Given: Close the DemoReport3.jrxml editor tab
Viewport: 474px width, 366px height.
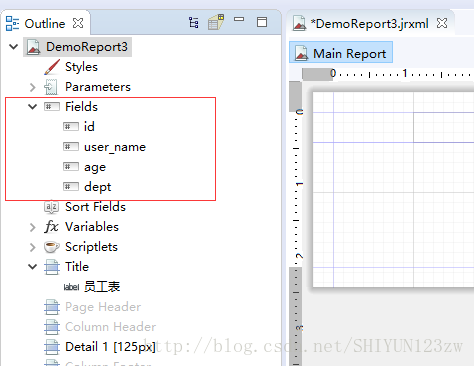Looking at the screenshot, I should (442, 23).
